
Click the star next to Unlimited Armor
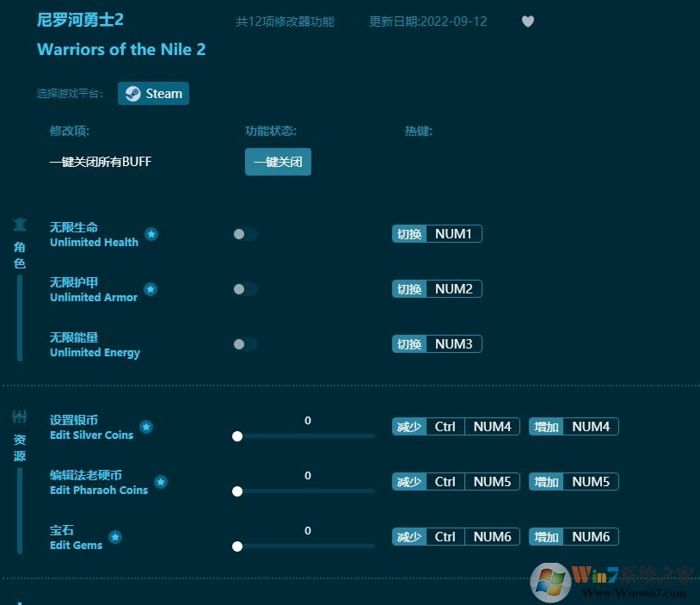(150, 290)
